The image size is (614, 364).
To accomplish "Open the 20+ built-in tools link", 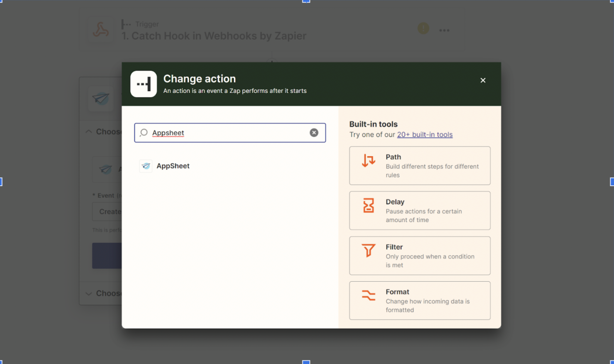I will point(425,134).
